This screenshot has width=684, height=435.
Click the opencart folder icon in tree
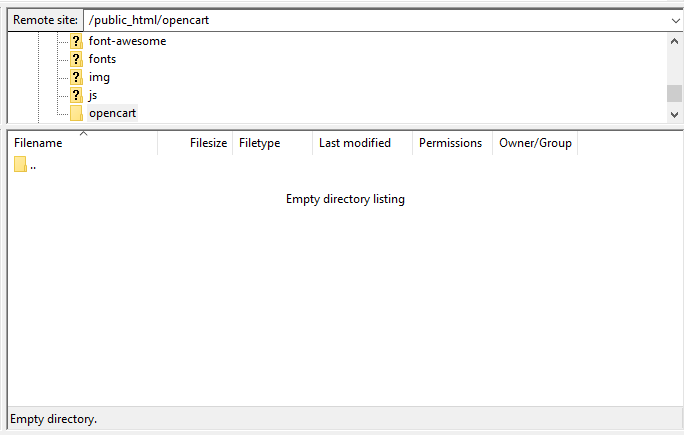pos(76,113)
